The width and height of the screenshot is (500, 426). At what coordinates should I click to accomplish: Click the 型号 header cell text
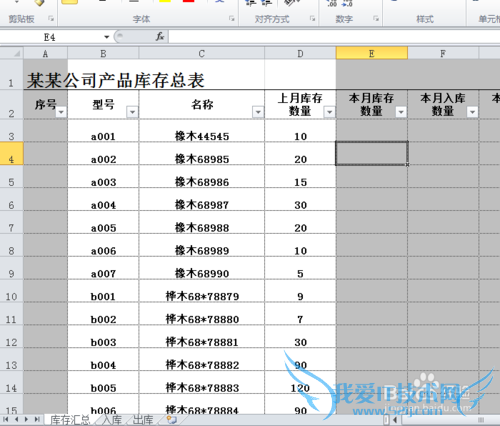point(103,105)
